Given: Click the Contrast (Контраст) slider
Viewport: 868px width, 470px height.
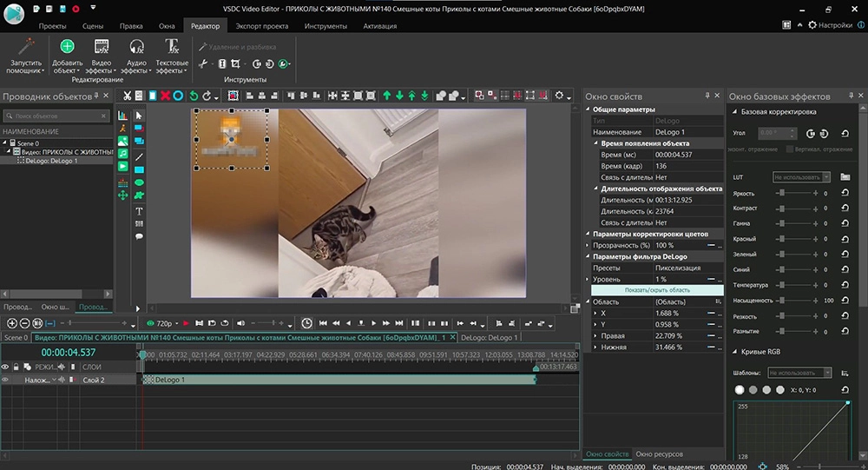Looking at the screenshot, I should coord(780,209).
